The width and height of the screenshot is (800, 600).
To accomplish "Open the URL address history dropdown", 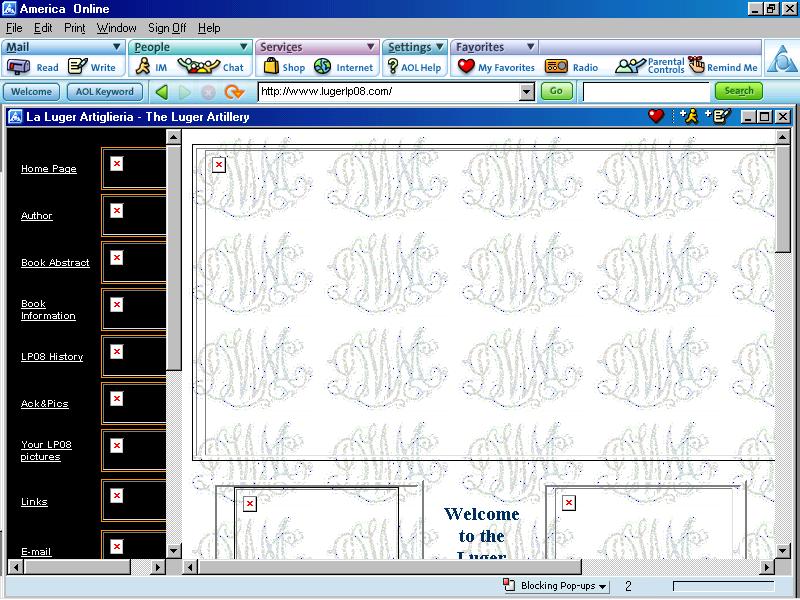I will point(527,92).
